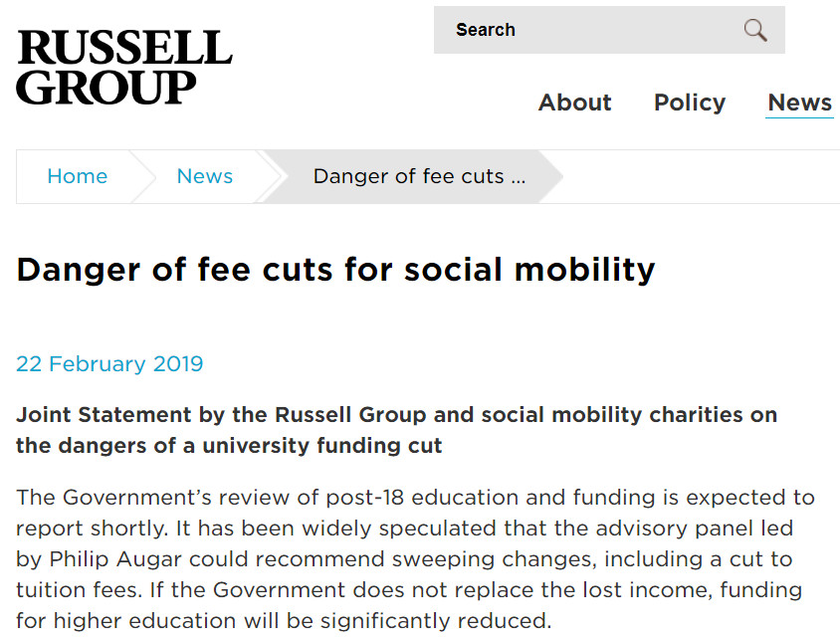Open the About menu item
840x637 pixels.
pyautogui.click(x=575, y=103)
